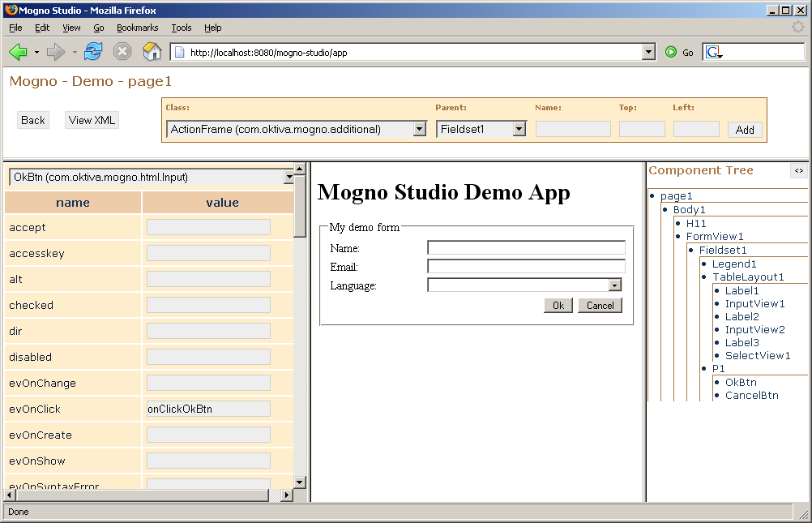Select CancelBtn in the Component Tree
The height and width of the screenshot is (523, 812).
[x=751, y=396]
